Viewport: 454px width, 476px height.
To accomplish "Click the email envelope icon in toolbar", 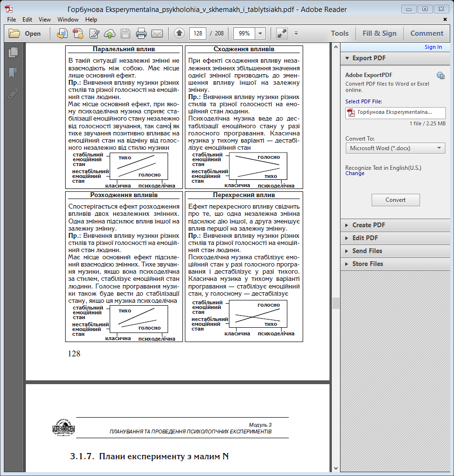I will point(157,33).
